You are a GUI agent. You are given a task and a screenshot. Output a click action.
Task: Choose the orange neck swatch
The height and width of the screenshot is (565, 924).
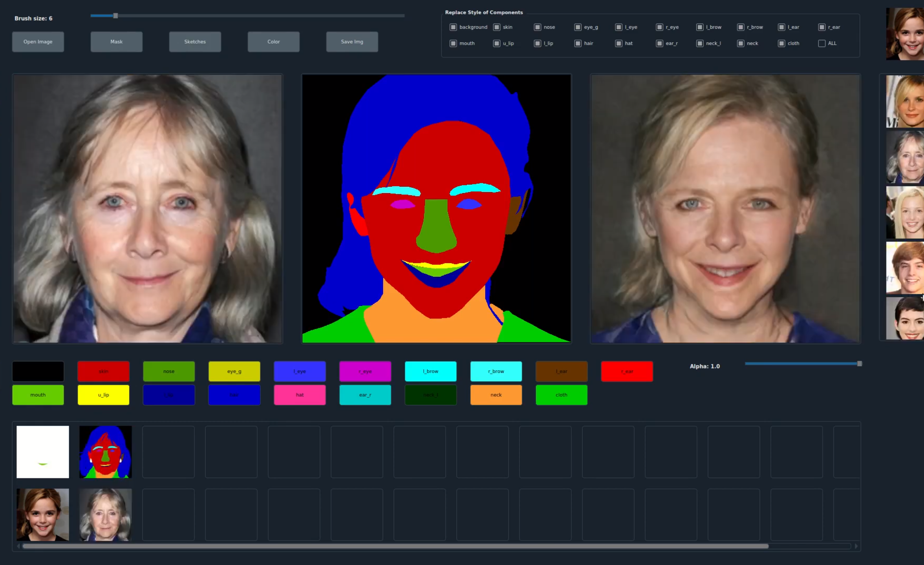tap(496, 395)
